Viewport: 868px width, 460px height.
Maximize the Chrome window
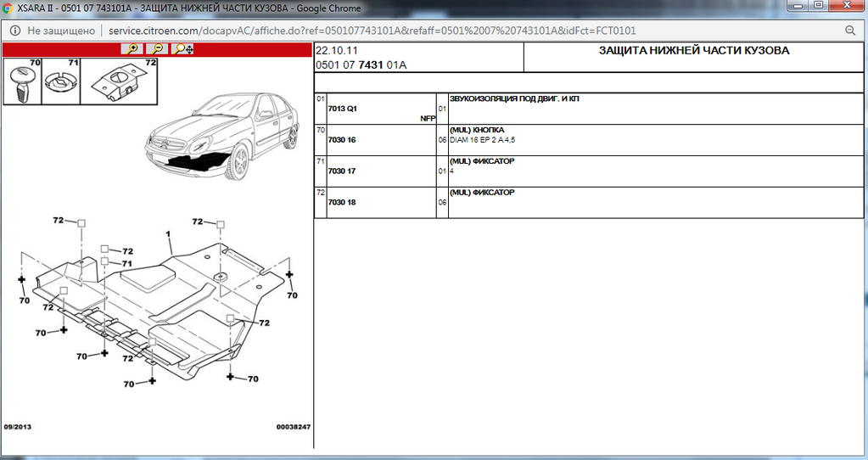tap(817, 6)
